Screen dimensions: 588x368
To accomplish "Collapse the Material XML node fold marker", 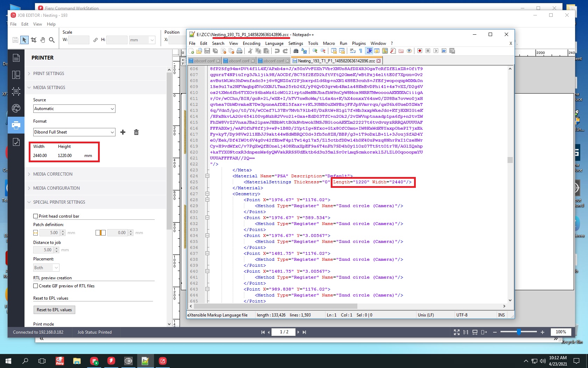I will click(x=207, y=176).
